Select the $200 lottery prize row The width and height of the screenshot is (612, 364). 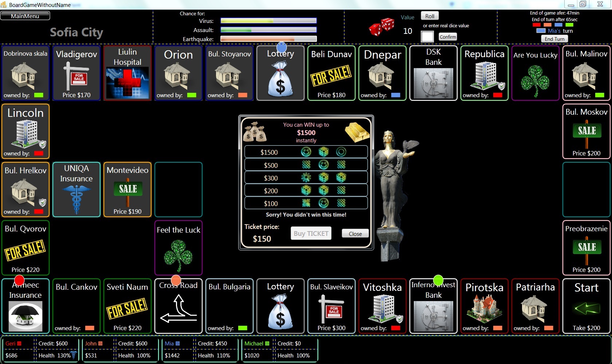tap(306, 190)
